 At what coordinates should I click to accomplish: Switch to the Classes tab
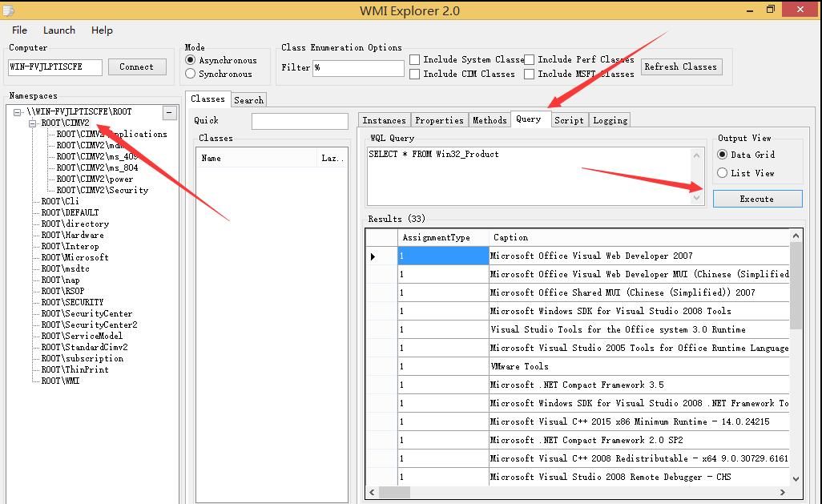point(208,99)
